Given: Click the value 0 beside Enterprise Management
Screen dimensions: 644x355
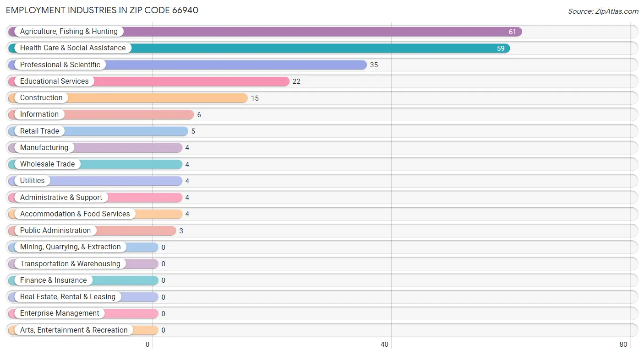Looking at the screenshot, I should 163,314.
